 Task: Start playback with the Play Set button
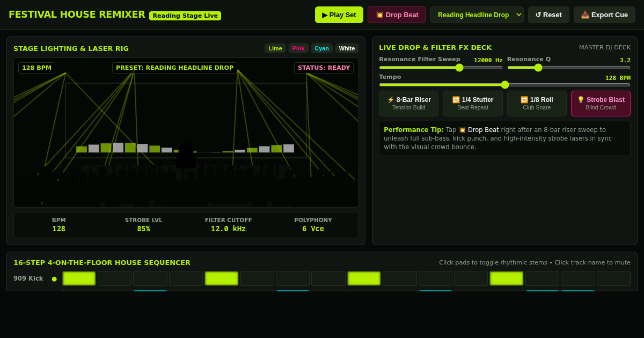click(x=339, y=15)
